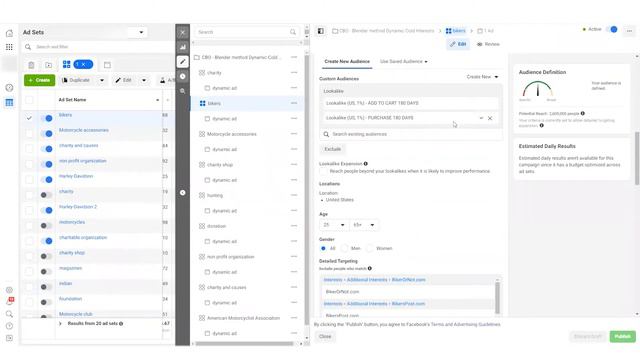Clear the '1 selected' filter chip
This screenshot has height=360, width=640.
(x=83, y=64)
